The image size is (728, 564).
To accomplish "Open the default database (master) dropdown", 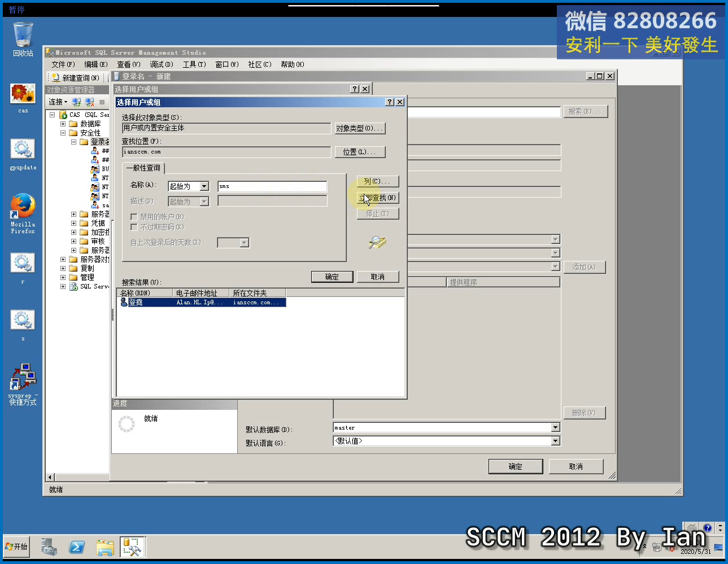I will click(x=555, y=427).
